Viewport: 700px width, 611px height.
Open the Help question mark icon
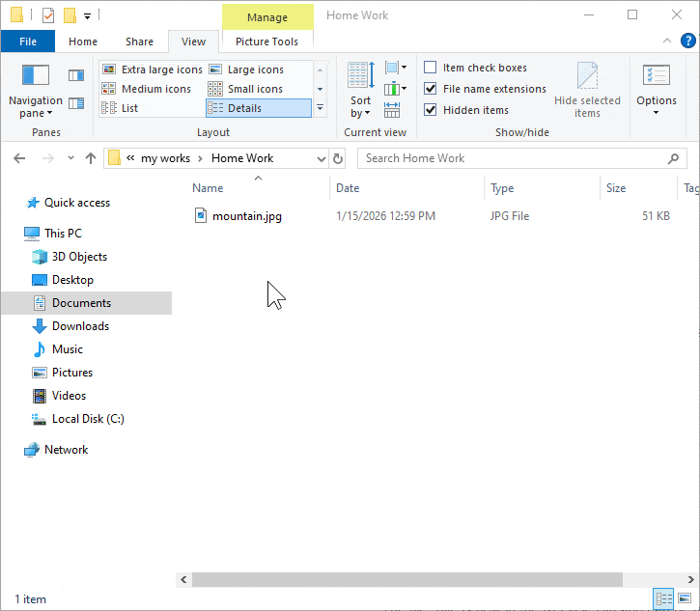[688, 41]
